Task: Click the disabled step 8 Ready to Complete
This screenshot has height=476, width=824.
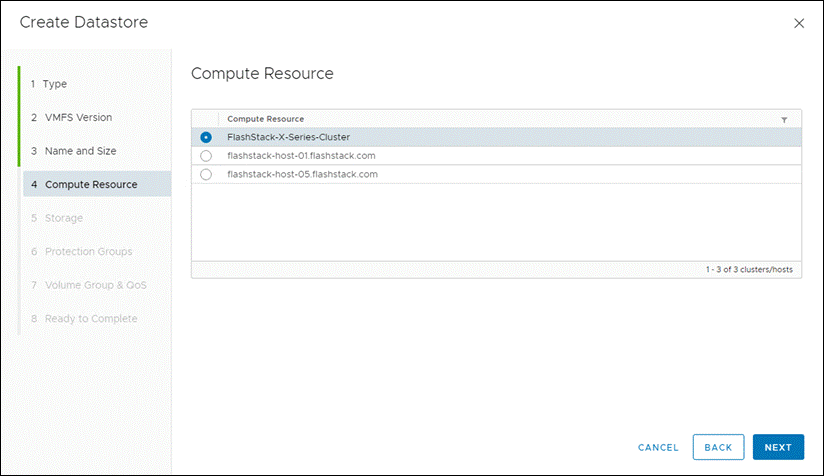Action: point(84,319)
